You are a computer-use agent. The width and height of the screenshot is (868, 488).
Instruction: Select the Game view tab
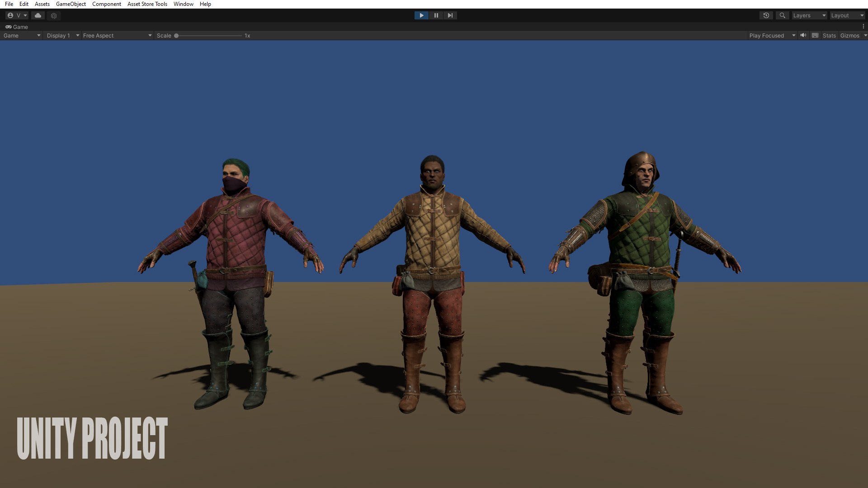pos(17,27)
